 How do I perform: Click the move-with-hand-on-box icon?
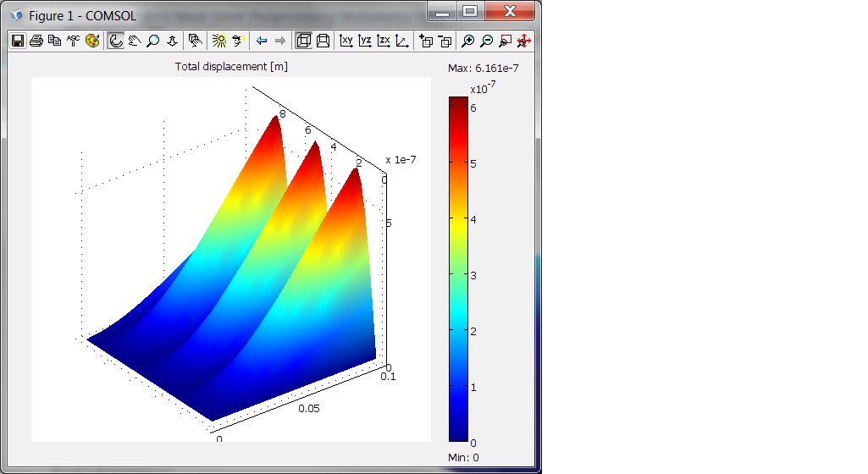tap(194, 41)
